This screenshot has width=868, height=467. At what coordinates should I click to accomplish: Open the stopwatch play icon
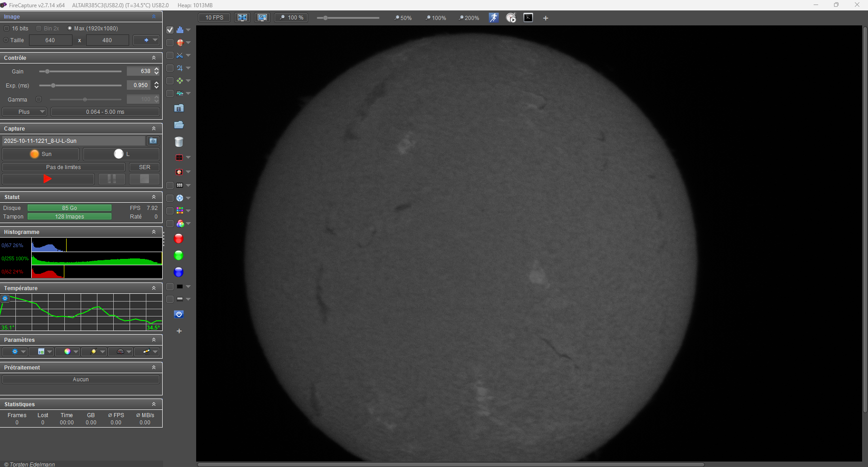tap(511, 18)
